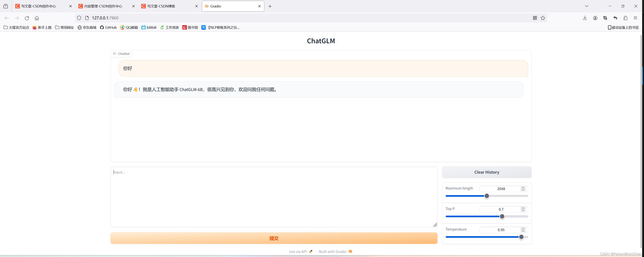This screenshot has height=257, width=644.
Task: Open tracking protection shield icon
Action: (x=79, y=18)
